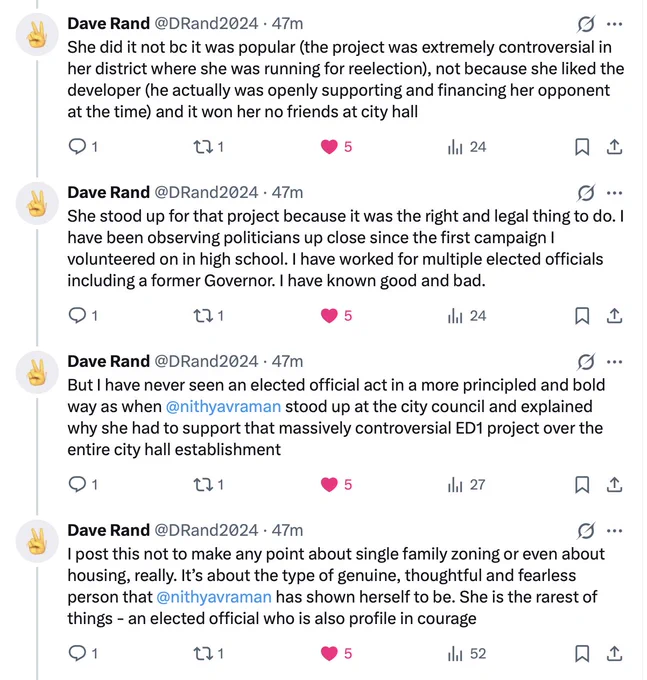Screen dimensions: 647x680
Task: Open 47m timestamp on 'She stood up' tweet
Action: tap(287, 193)
